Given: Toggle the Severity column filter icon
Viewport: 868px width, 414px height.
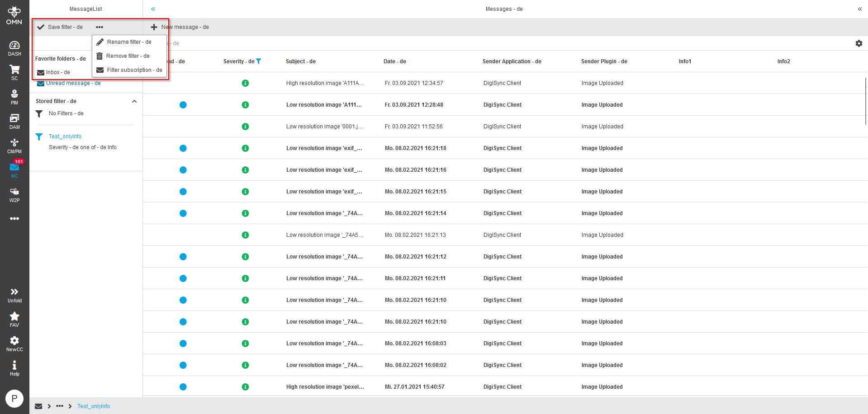Looking at the screenshot, I should [259, 61].
